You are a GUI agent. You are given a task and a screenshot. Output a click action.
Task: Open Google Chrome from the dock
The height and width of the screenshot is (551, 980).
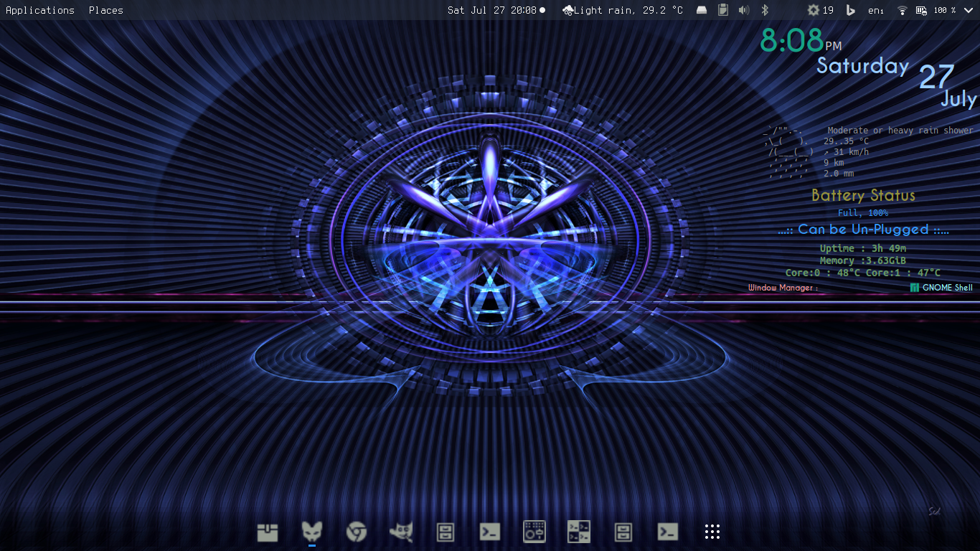tap(357, 532)
